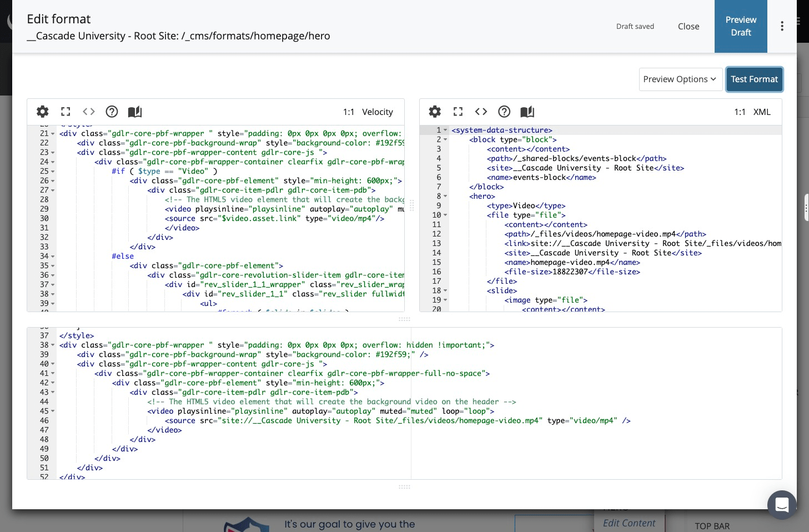Collapse the file element on line 10
Screen dimensions: 809x532
tap(445, 215)
